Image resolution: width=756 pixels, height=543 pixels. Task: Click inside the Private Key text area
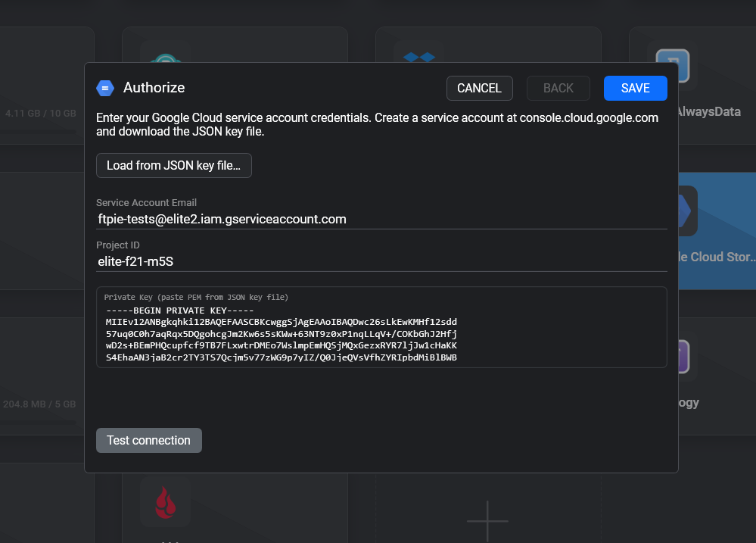381,327
